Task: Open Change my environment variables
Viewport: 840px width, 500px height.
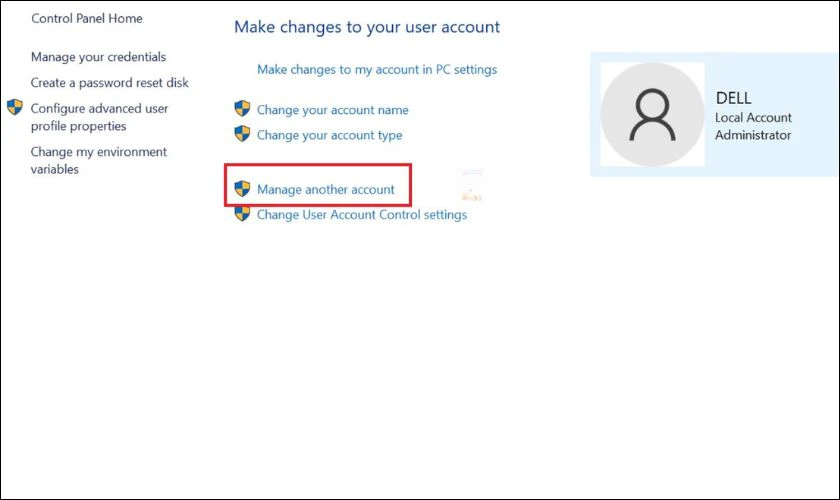Action: click(99, 160)
